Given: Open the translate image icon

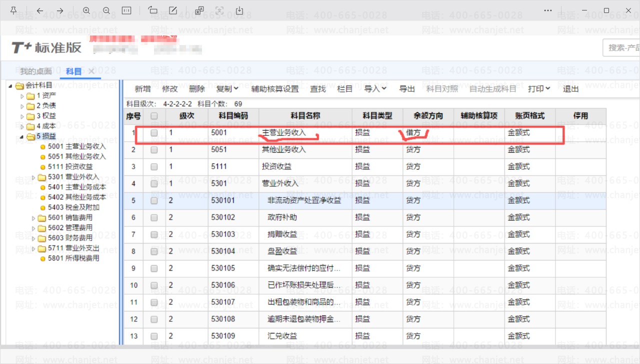Looking at the screenshot, I should click(199, 10).
